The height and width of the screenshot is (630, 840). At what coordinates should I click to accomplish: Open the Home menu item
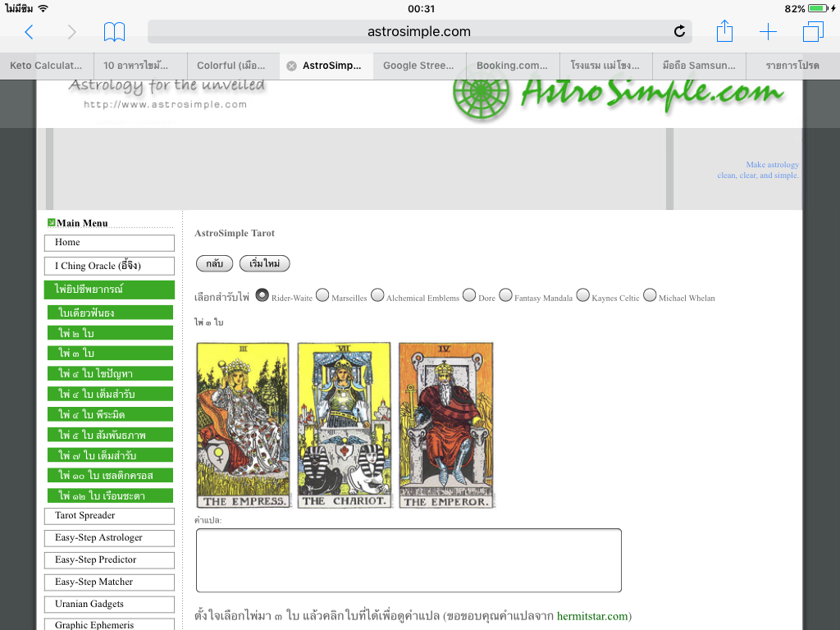coord(109,243)
